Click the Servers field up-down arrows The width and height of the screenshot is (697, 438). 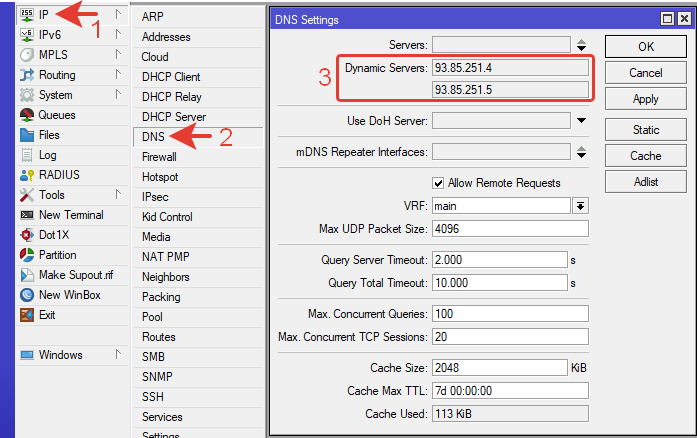(x=581, y=45)
